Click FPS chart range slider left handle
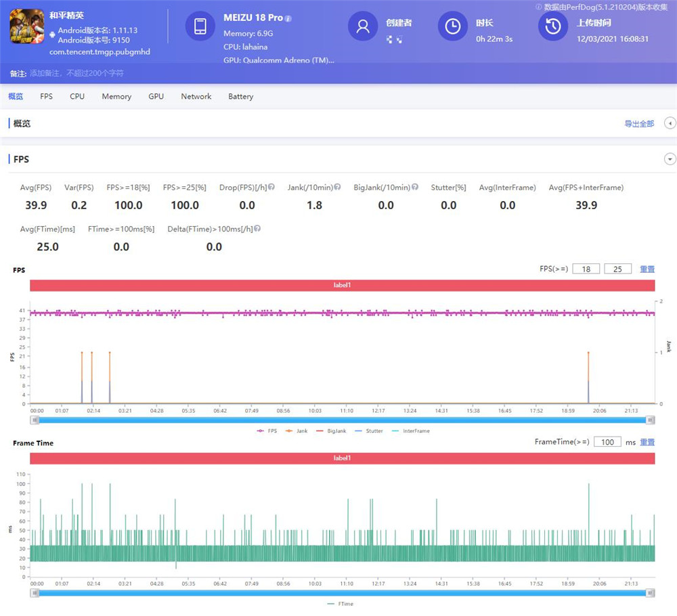 (x=35, y=420)
